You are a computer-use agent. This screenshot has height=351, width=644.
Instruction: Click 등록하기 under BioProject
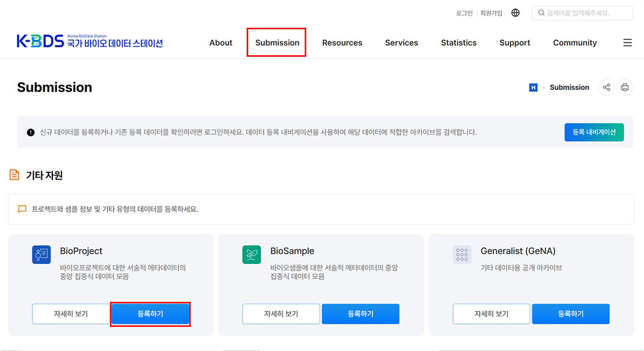[x=150, y=313]
